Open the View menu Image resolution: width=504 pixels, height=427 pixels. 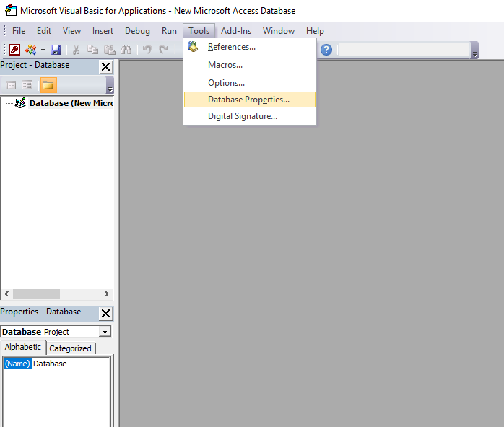(x=71, y=31)
